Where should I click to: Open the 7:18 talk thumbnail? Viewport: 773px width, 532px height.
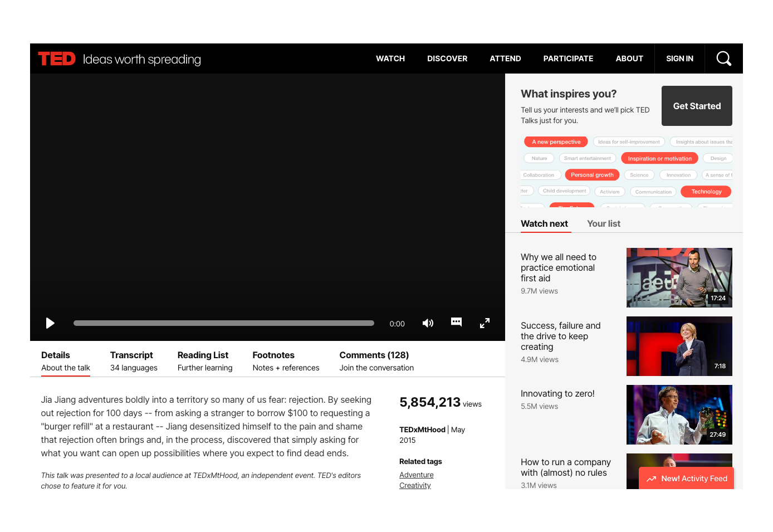click(679, 346)
